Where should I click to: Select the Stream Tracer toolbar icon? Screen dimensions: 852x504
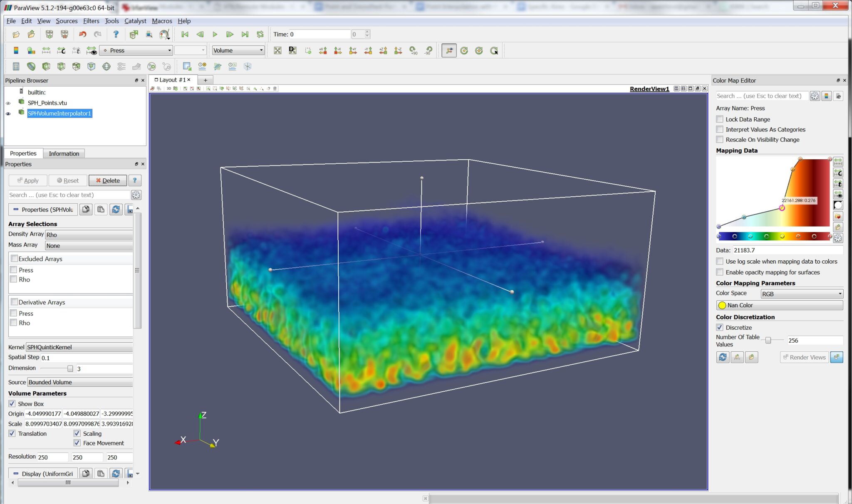click(x=121, y=67)
